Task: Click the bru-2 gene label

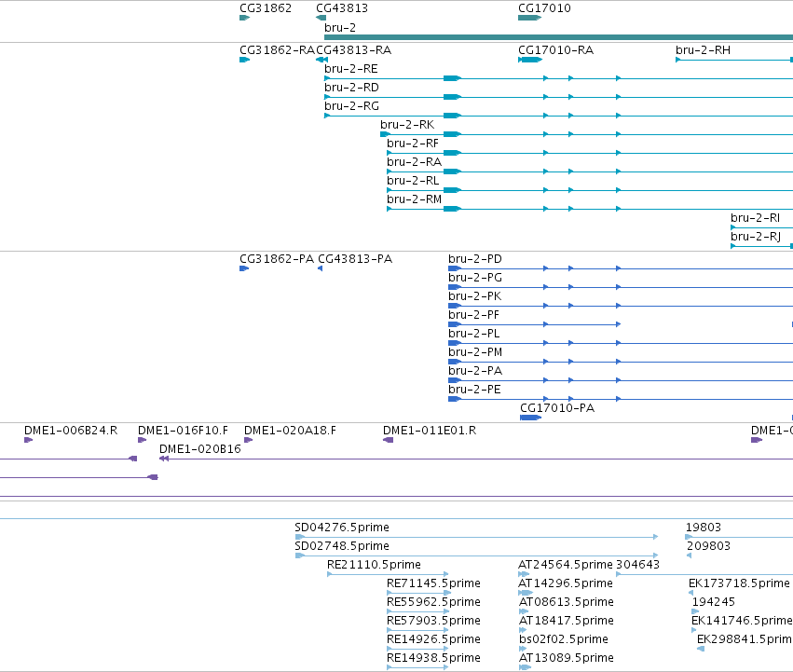Action: click(x=340, y=28)
